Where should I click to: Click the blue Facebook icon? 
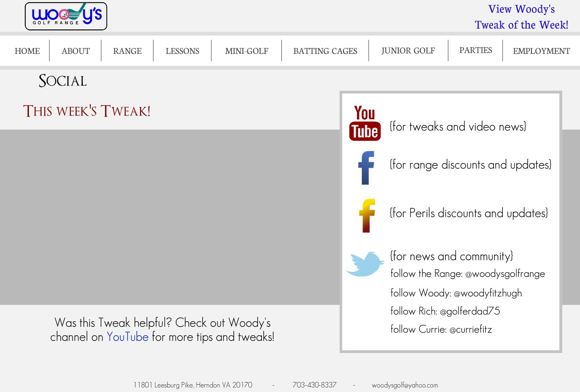pos(366,168)
